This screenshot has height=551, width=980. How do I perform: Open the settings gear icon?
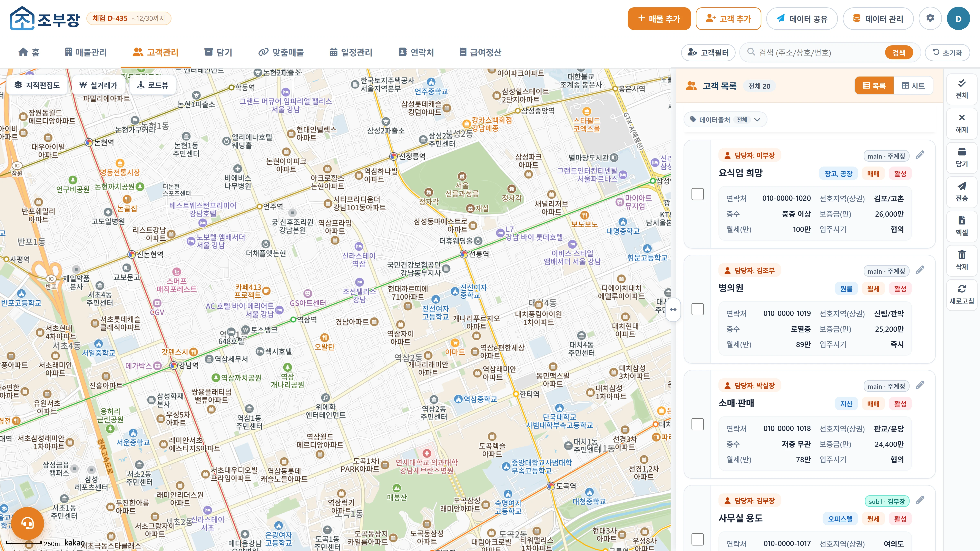(x=930, y=18)
